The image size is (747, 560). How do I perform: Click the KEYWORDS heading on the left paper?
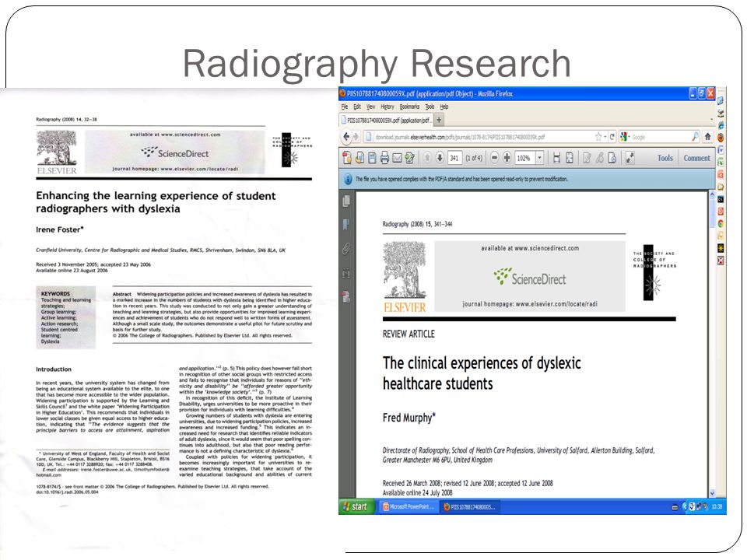point(55,294)
